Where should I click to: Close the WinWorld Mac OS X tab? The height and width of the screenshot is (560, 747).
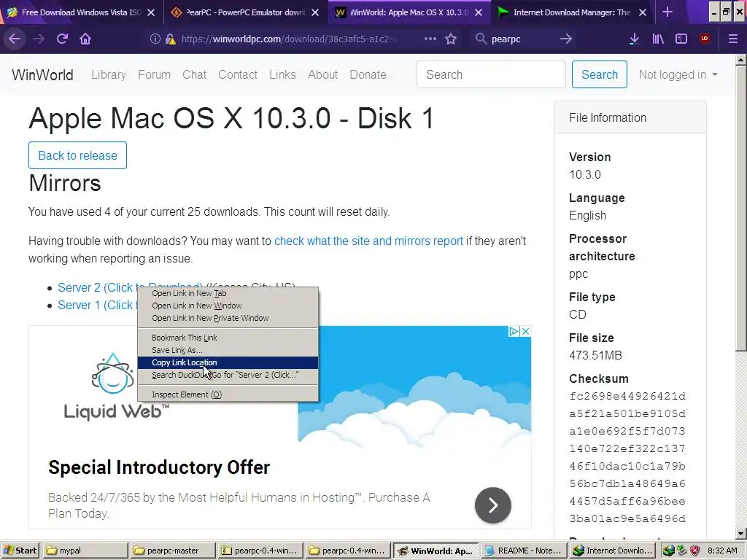(479, 13)
